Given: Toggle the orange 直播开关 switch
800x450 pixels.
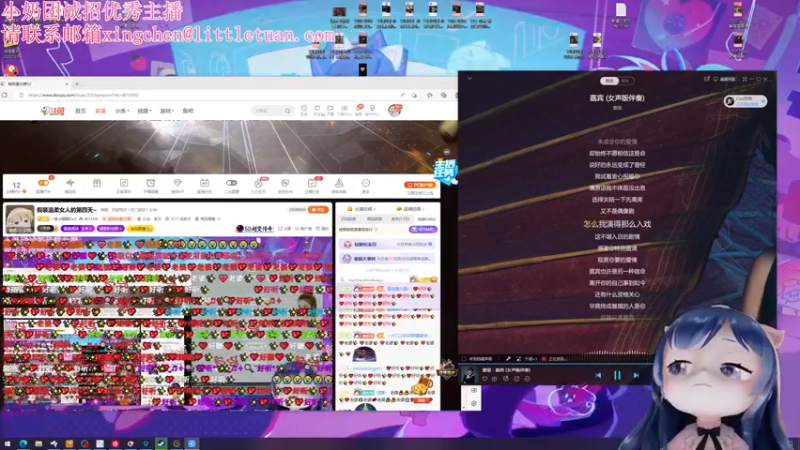Looking at the screenshot, I should pyautogui.click(x=43, y=183).
